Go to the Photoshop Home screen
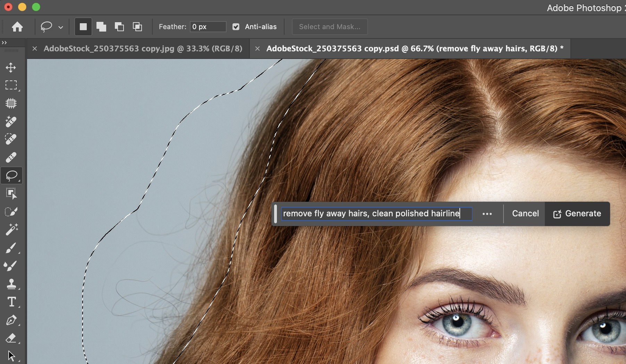 point(17,27)
